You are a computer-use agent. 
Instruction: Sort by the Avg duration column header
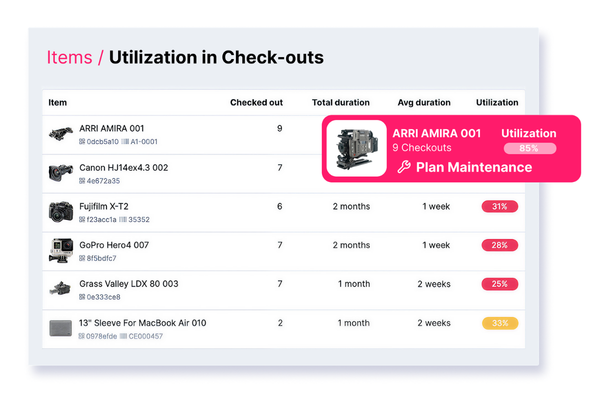click(x=424, y=103)
